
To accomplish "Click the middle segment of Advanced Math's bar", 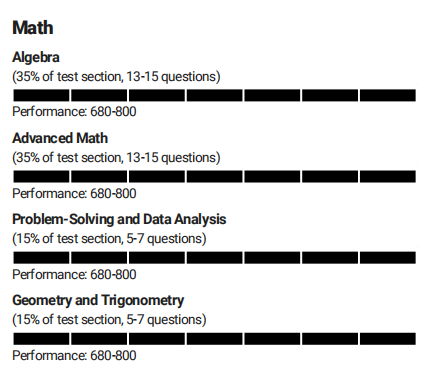I will pos(214,176).
